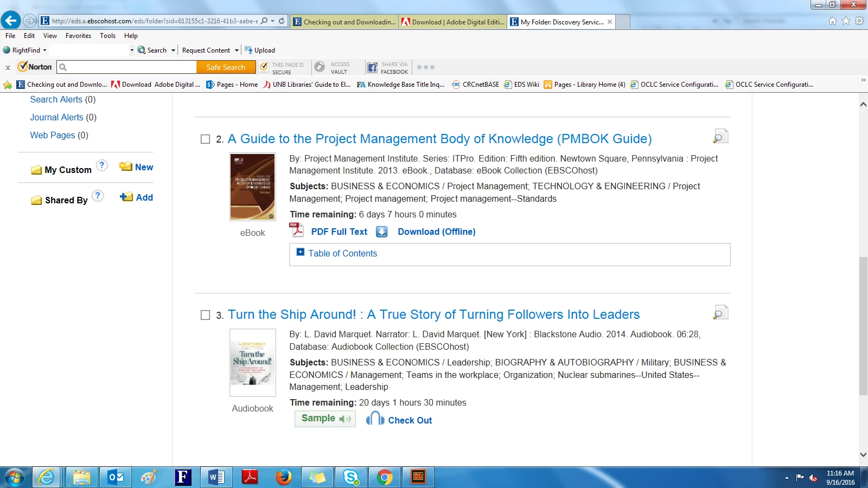Viewport: 868px width, 488px height.
Task: Open Web Pages link in sidebar
Action: pyautogui.click(x=53, y=135)
